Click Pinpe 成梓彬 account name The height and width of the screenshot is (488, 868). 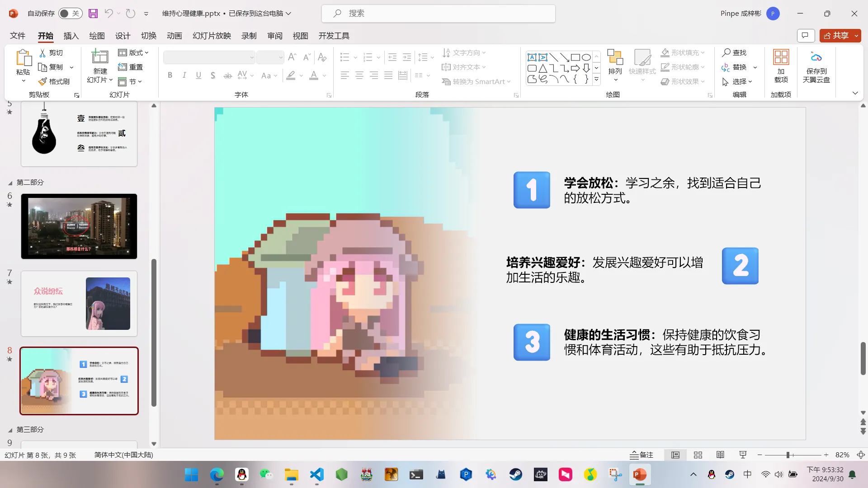[741, 14]
